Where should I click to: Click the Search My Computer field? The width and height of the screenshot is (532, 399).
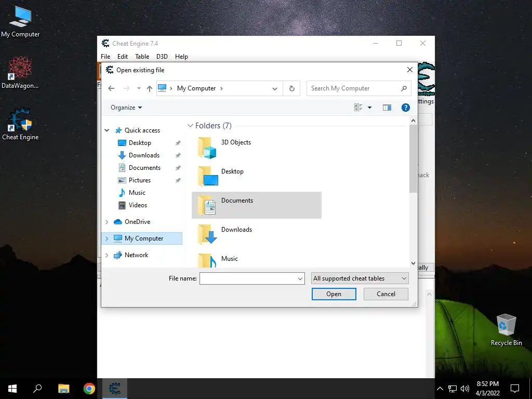[x=354, y=88]
